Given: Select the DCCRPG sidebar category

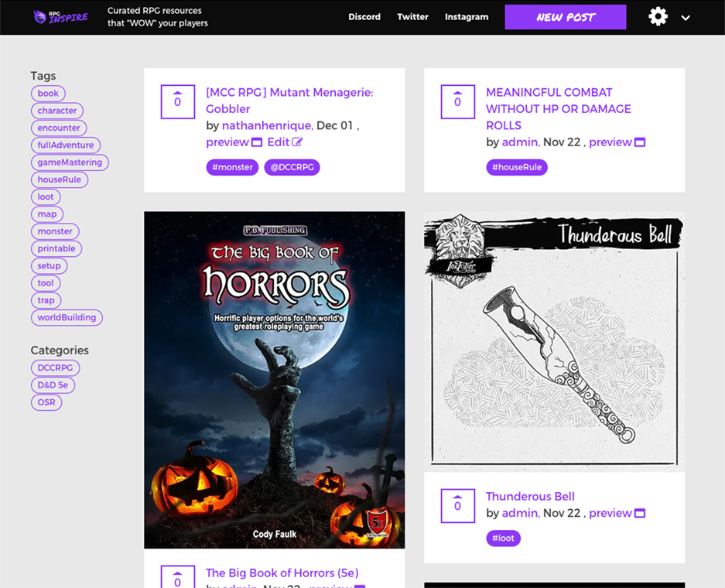Looking at the screenshot, I should tap(55, 368).
